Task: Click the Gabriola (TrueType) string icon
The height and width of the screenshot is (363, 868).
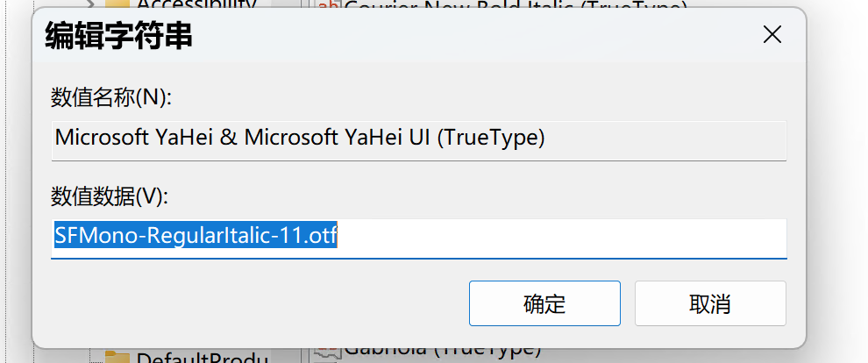Action: click(329, 352)
